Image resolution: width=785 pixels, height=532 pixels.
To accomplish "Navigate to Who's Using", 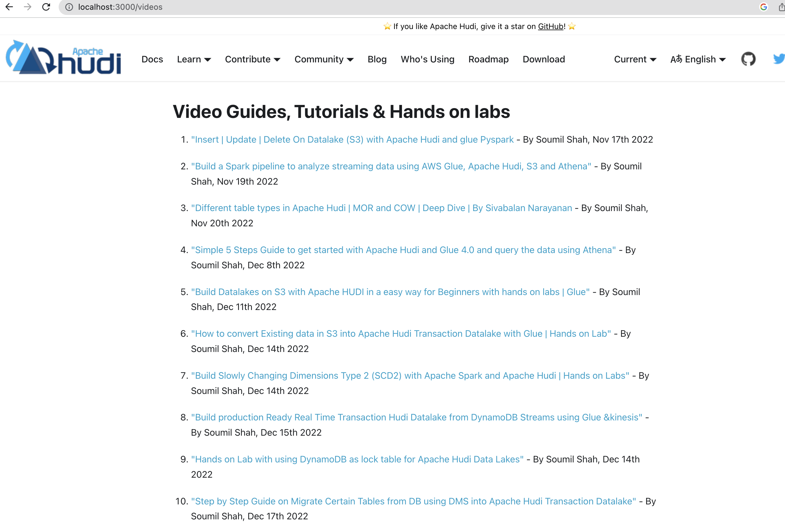I will click(x=427, y=60).
